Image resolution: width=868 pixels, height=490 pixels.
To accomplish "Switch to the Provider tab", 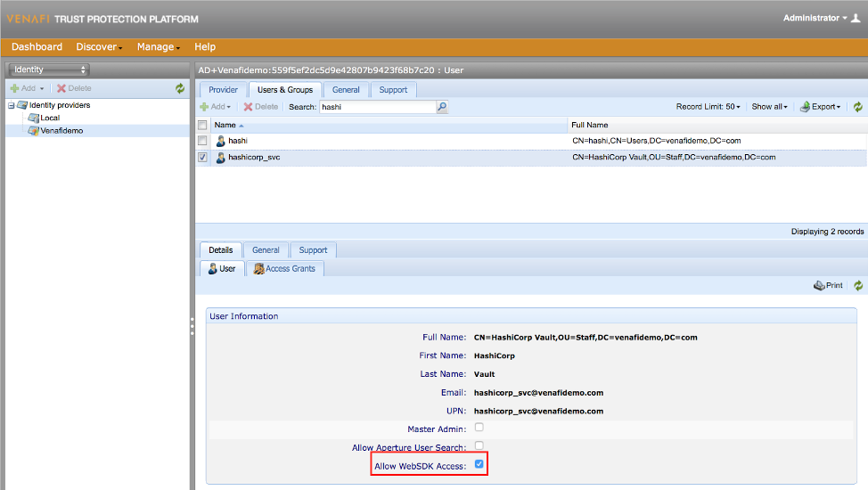I will coord(223,90).
